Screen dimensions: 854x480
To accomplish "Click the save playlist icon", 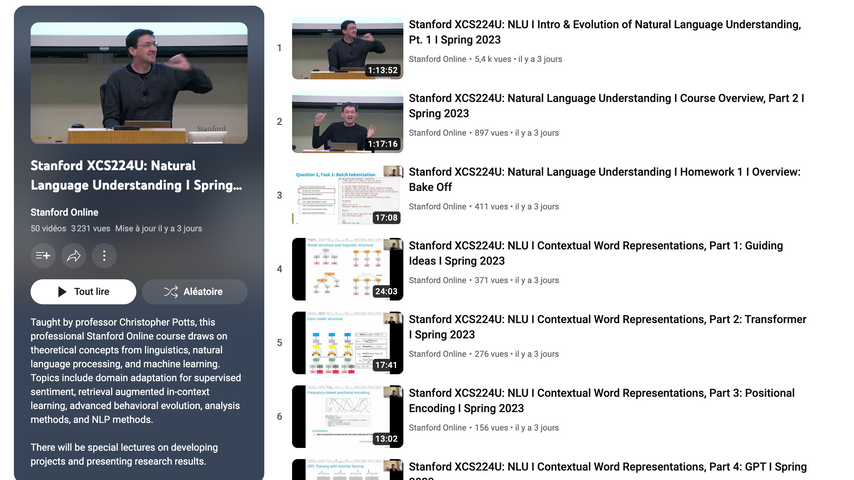I will pos(43,256).
